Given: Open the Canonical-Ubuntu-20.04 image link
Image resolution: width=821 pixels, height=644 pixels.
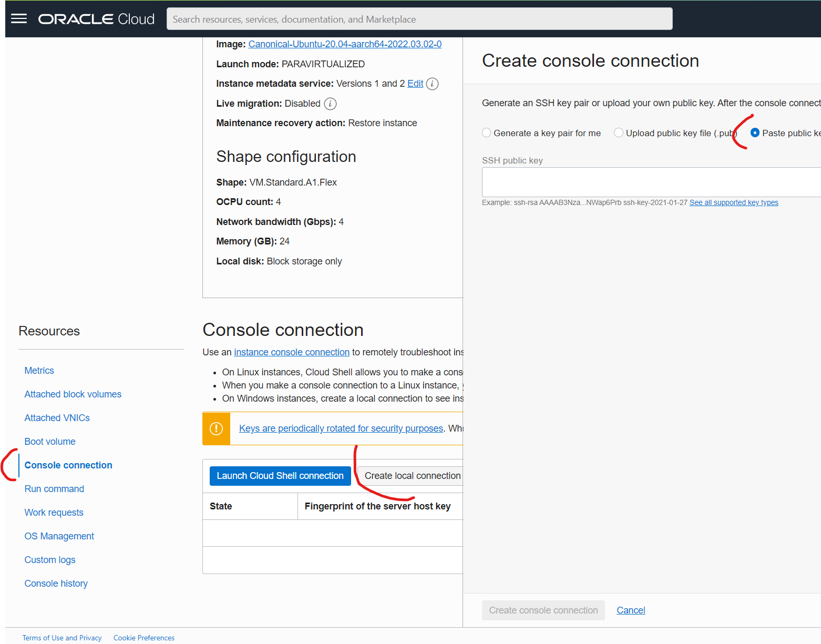Looking at the screenshot, I should [x=345, y=44].
